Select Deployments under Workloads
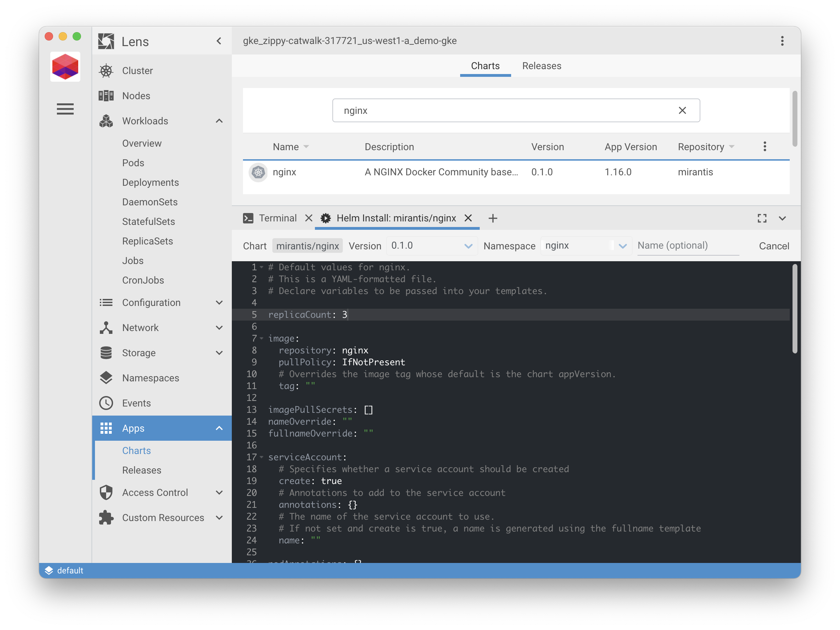Viewport: 840px width, 630px height. click(150, 182)
